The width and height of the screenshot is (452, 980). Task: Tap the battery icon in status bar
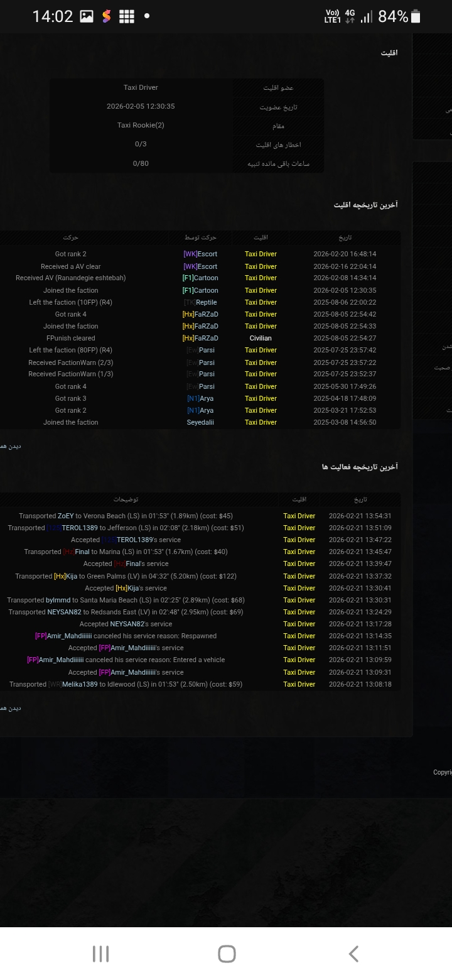[416, 17]
